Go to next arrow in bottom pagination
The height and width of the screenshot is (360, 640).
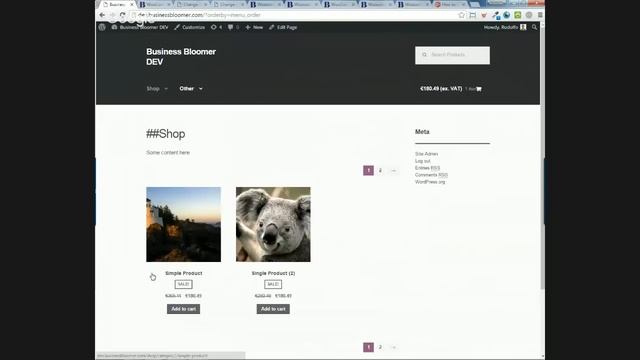tap(393, 347)
